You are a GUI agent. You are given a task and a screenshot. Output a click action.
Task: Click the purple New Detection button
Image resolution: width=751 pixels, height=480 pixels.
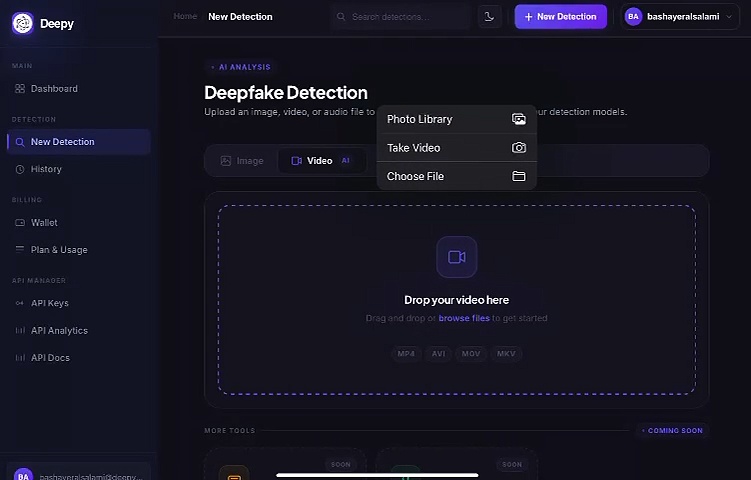pyautogui.click(x=560, y=17)
